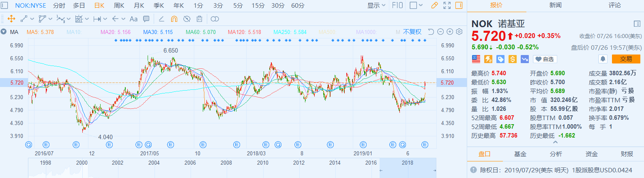
Task: Click 不复权 adjustment setting link
Action: click(412, 32)
